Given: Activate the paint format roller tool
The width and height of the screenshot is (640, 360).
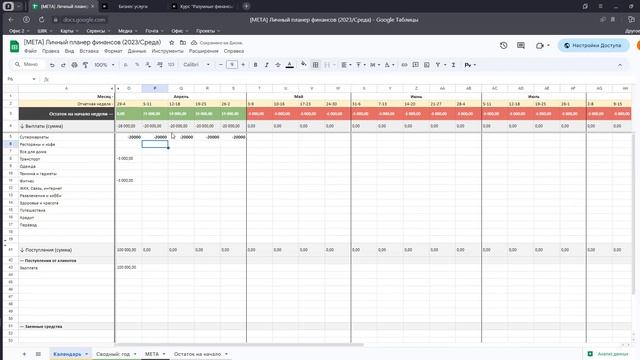Looking at the screenshot, I should tap(85, 65).
